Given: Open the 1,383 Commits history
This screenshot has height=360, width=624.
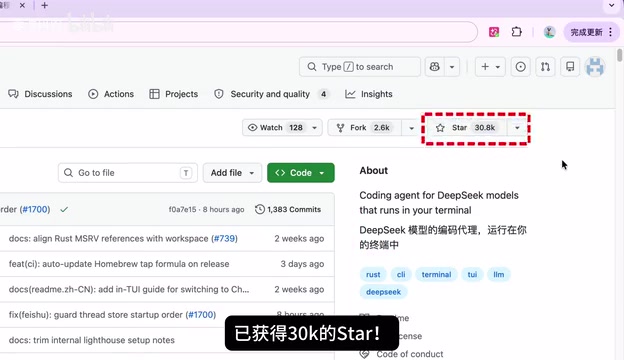Looking at the screenshot, I should pyautogui.click(x=288, y=209).
